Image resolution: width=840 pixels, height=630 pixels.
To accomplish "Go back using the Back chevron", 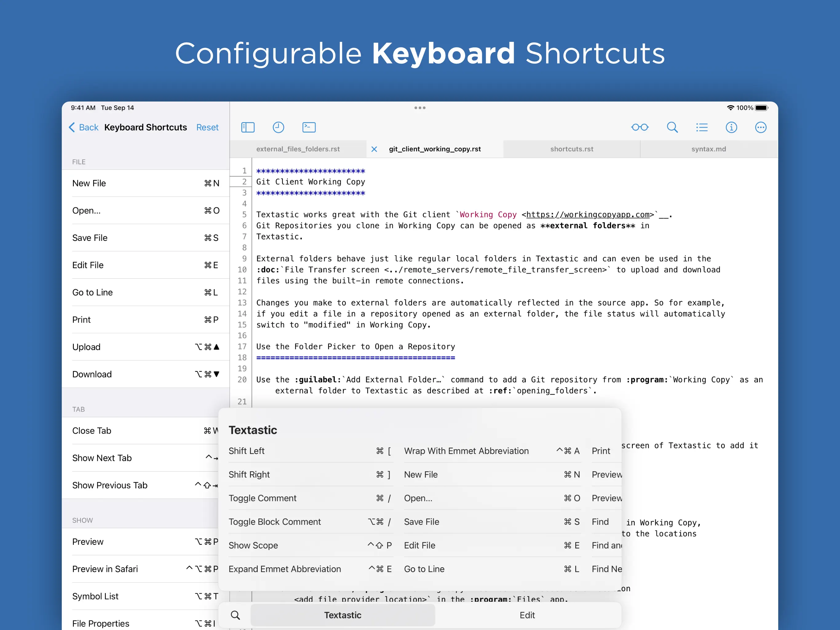I will pos(84,127).
